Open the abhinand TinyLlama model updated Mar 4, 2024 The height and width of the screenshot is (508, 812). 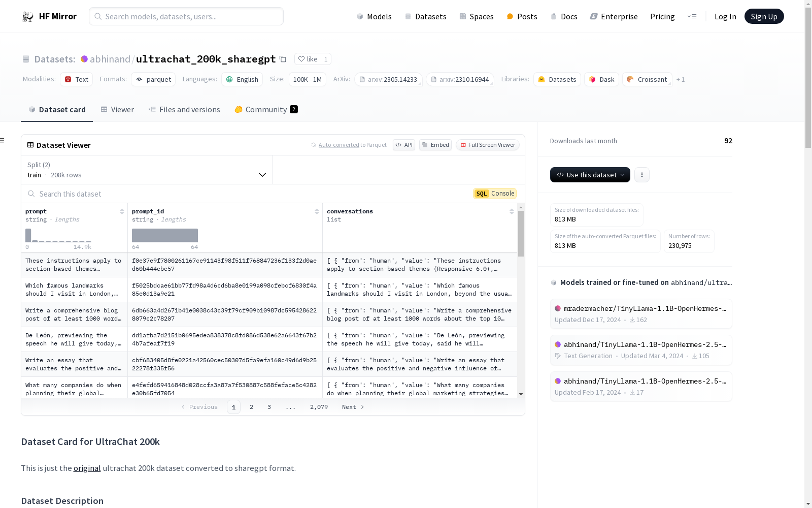[x=641, y=350]
